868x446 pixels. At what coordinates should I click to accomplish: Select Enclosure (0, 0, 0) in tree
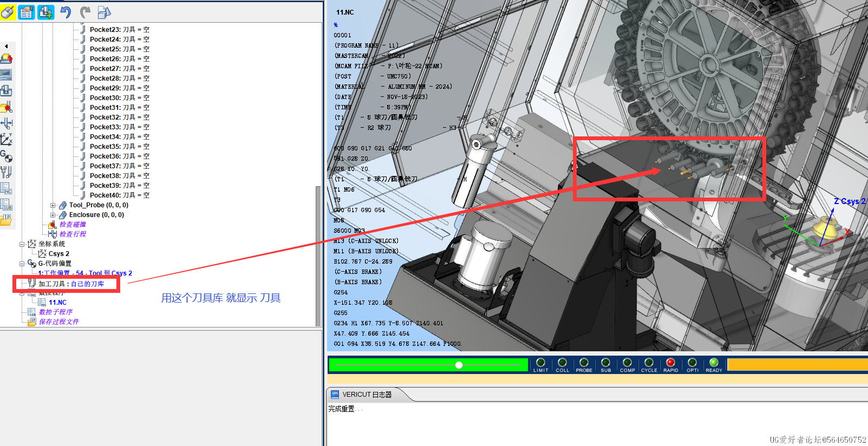pyautogui.click(x=96, y=215)
